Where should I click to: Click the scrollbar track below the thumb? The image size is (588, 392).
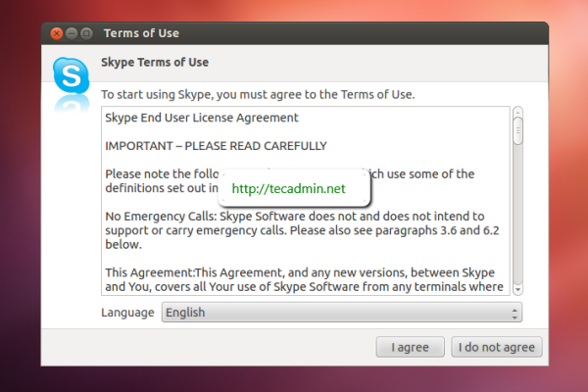click(x=517, y=216)
